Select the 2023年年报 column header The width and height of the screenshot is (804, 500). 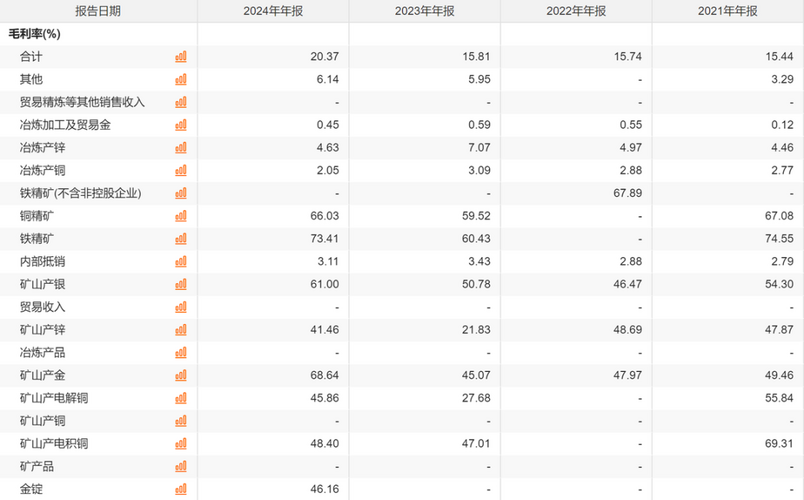[x=425, y=11]
